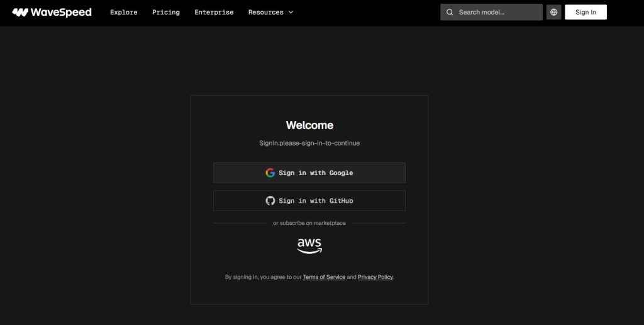
Task: Click the AWS marketplace logo
Action: point(309,246)
